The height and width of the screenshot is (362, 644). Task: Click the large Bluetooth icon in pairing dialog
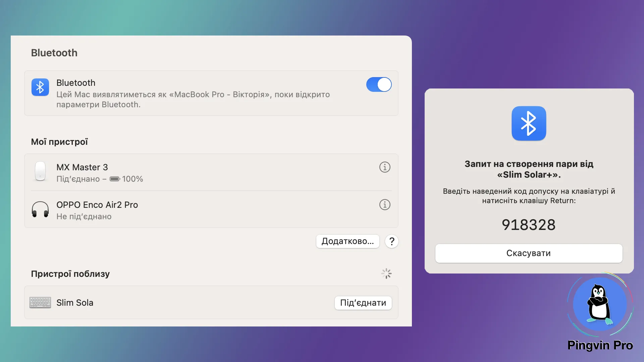tap(529, 123)
